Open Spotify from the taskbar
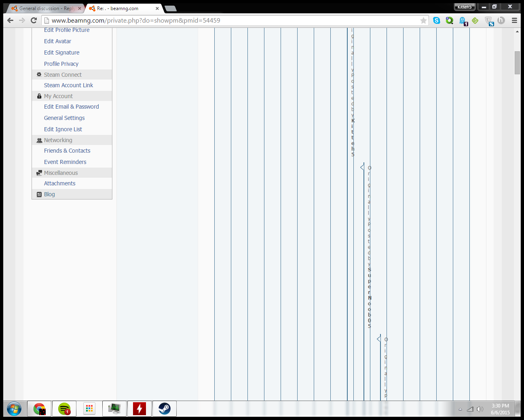Image resolution: width=524 pixels, height=420 pixels. [x=64, y=409]
